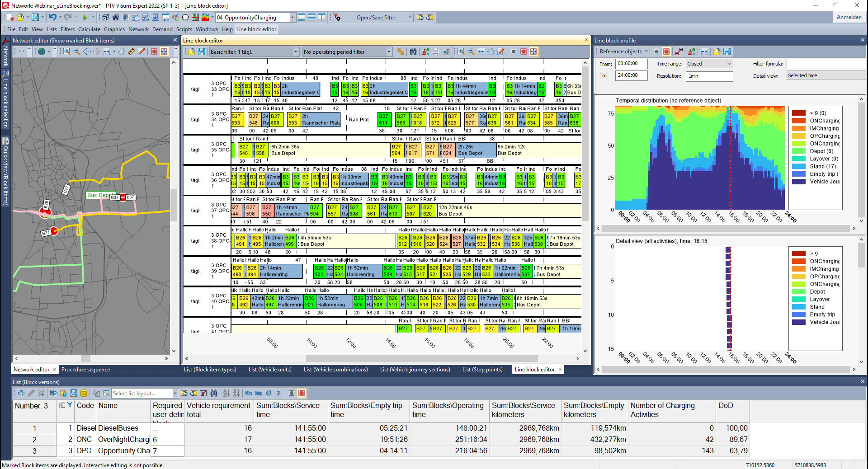Viewport: 868px width, 469px height.
Task: Select the Pan hand tool in Line block editor
Action: [491, 52]
